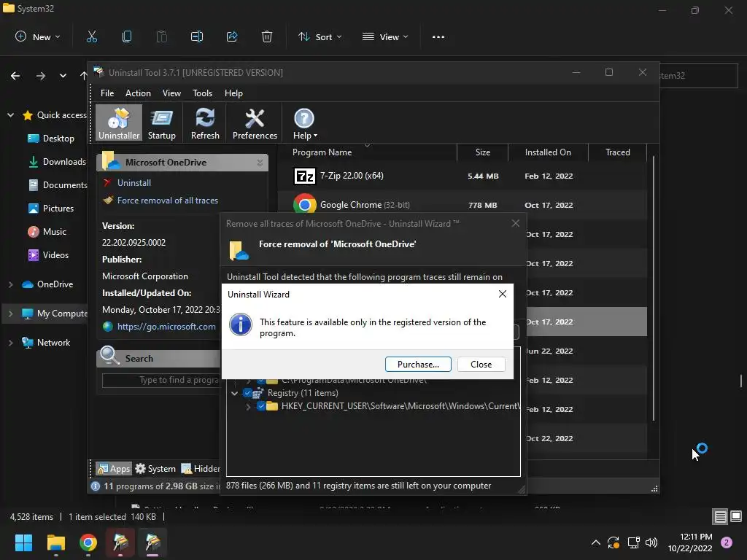Image resolution: width=747 pixels, height=560 pixels.
Task: Switch to the System tab
Action: pyautogui.click(x=155, y=469)
